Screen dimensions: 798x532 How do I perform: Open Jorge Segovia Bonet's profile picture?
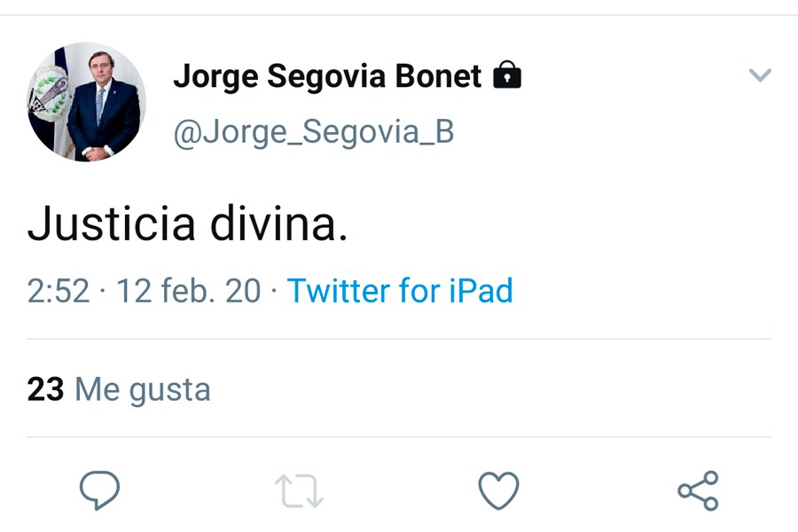point(87,102)
